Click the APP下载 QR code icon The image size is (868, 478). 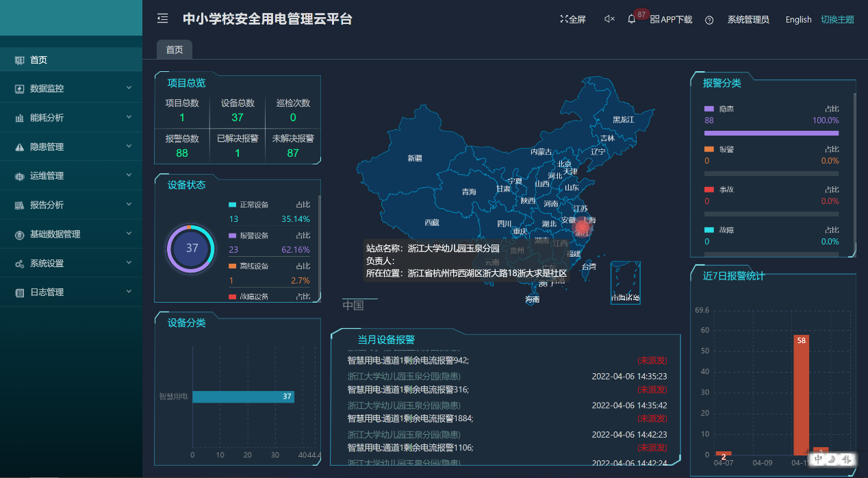[654, 19]
